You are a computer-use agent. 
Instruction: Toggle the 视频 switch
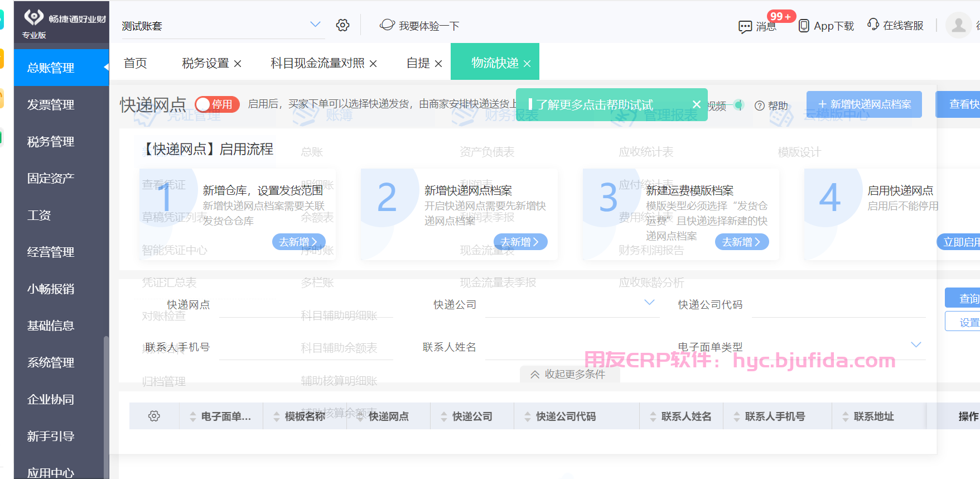[x=738, y=105]
